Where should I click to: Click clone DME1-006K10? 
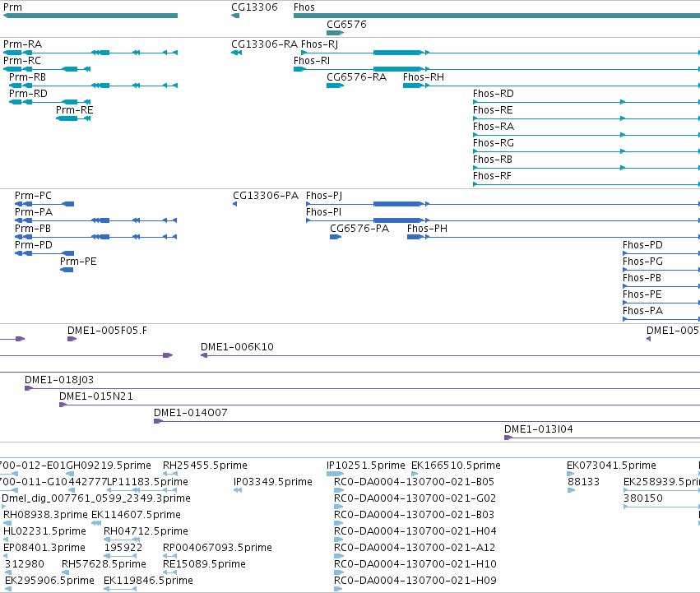[451, 355]
